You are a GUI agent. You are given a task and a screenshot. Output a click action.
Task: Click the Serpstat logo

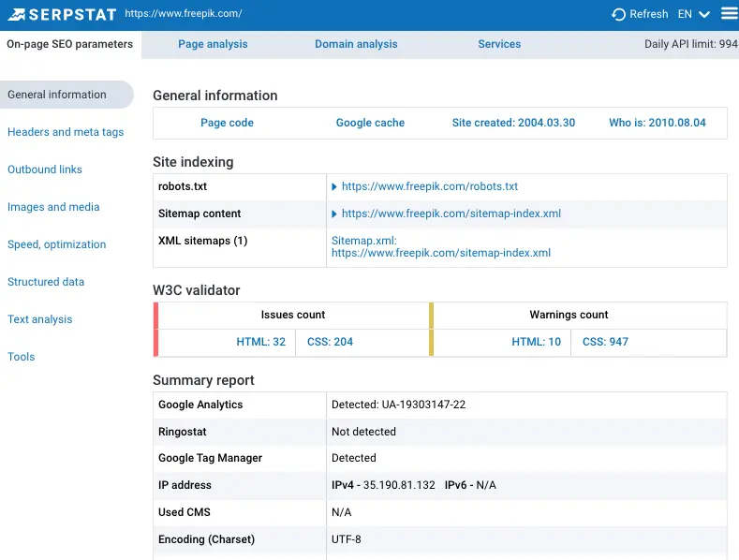62,14
